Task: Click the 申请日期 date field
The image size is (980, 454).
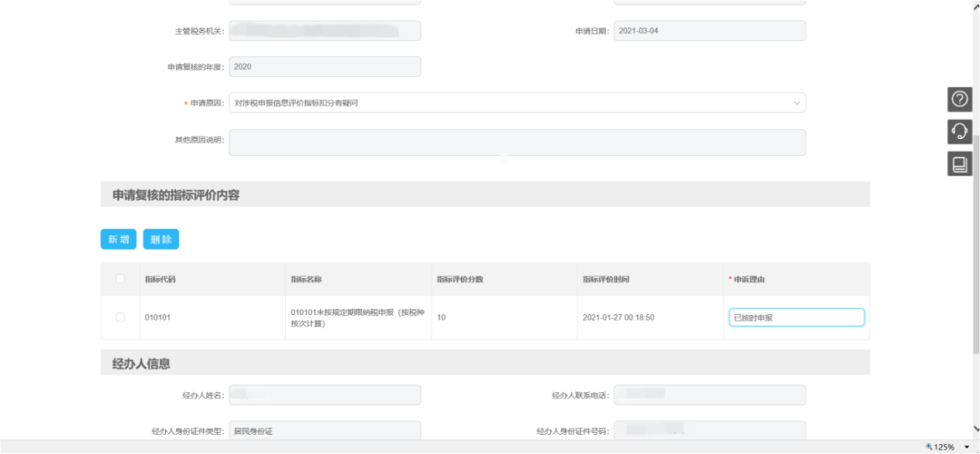Action: [709, 31]
